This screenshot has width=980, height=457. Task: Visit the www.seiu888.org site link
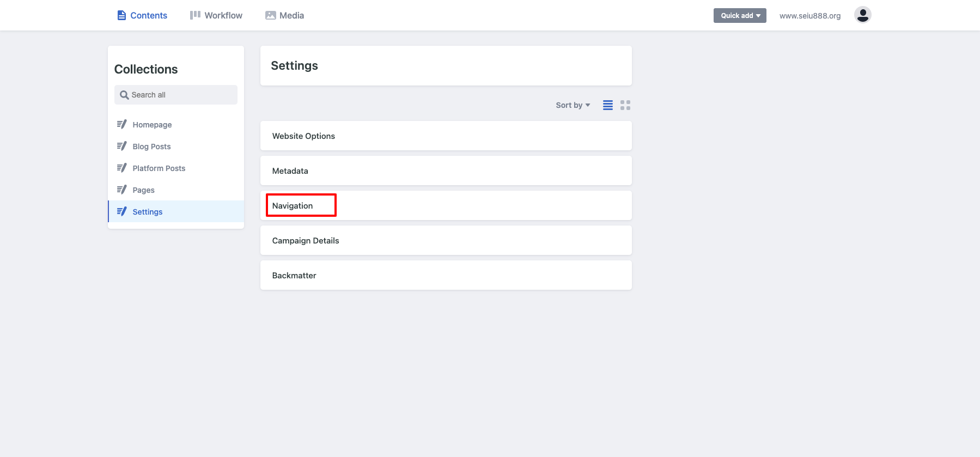point(809,15)
